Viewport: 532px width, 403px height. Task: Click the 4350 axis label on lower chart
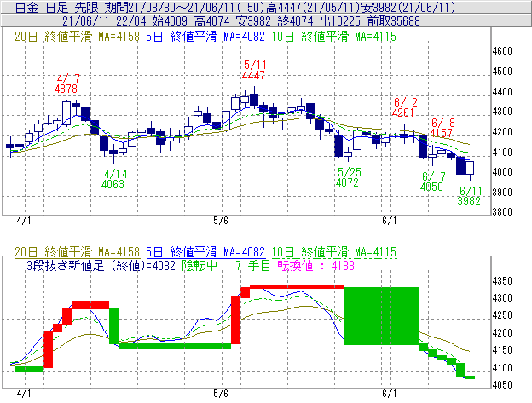point(502,281)
